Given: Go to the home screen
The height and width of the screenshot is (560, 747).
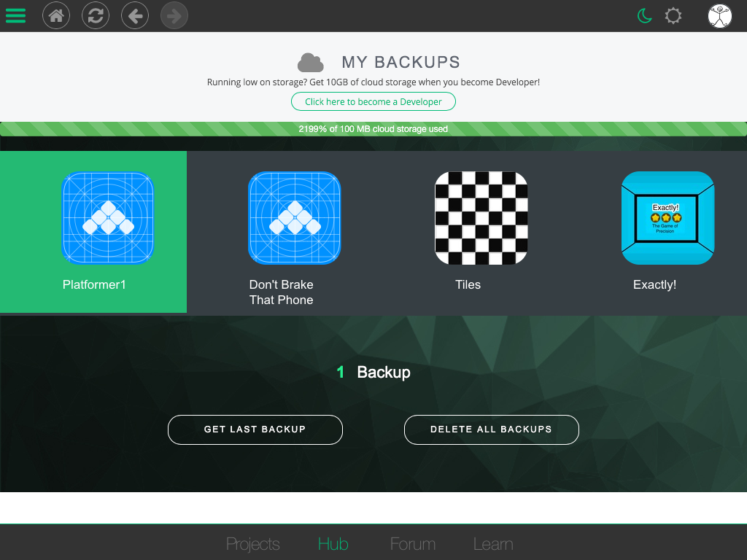Looking at the screenshot, I should [56, 15].
